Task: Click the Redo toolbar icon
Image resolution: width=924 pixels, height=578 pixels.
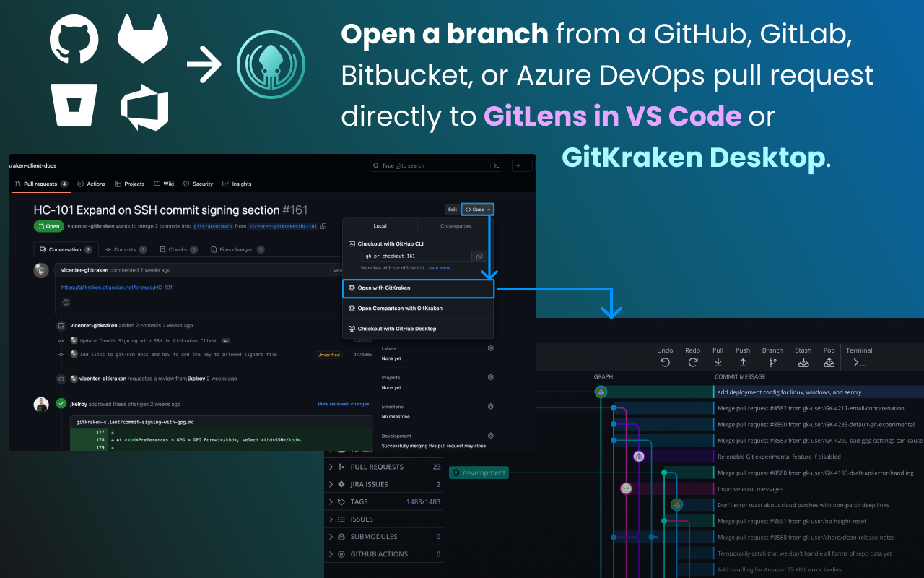Action: click(692, 363)
